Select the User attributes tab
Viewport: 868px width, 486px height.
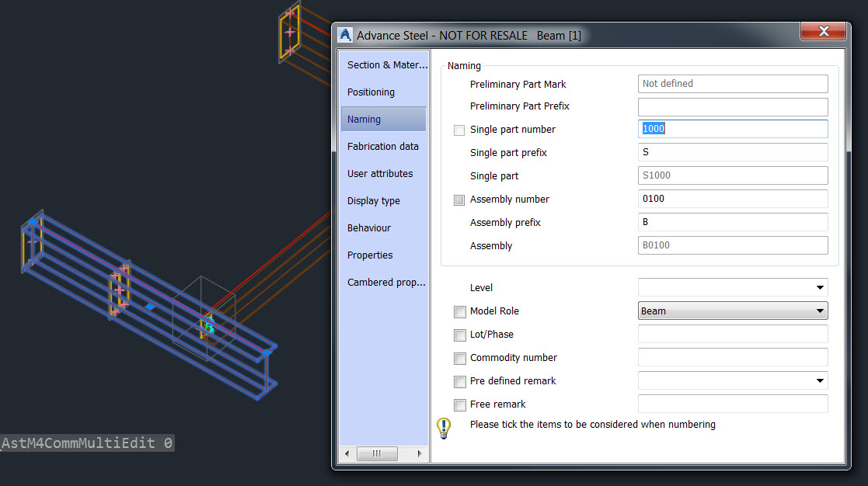(x=380, y=174)
